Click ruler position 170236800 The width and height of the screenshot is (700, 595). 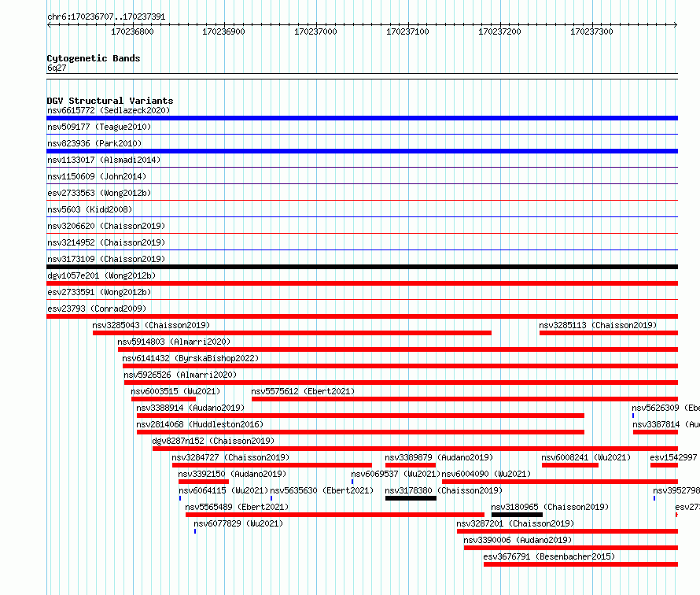[132, 31]
